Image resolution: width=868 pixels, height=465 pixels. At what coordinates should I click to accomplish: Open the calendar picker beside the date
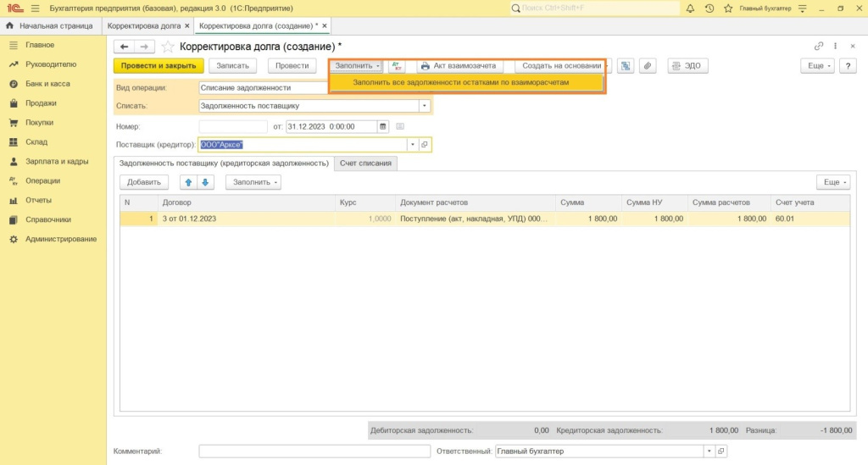click(383, 126)
